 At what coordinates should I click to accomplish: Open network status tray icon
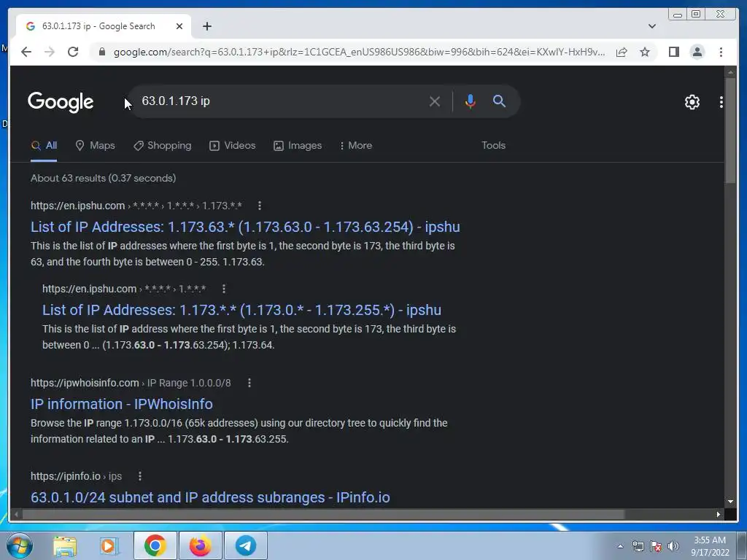click(x=638, y=547)
